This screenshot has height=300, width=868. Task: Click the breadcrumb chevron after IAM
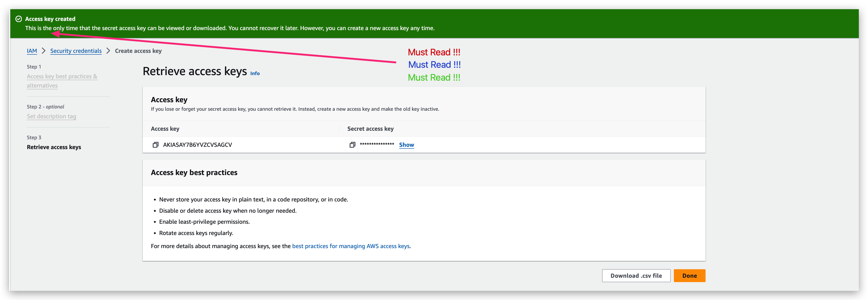pos(43,51)
